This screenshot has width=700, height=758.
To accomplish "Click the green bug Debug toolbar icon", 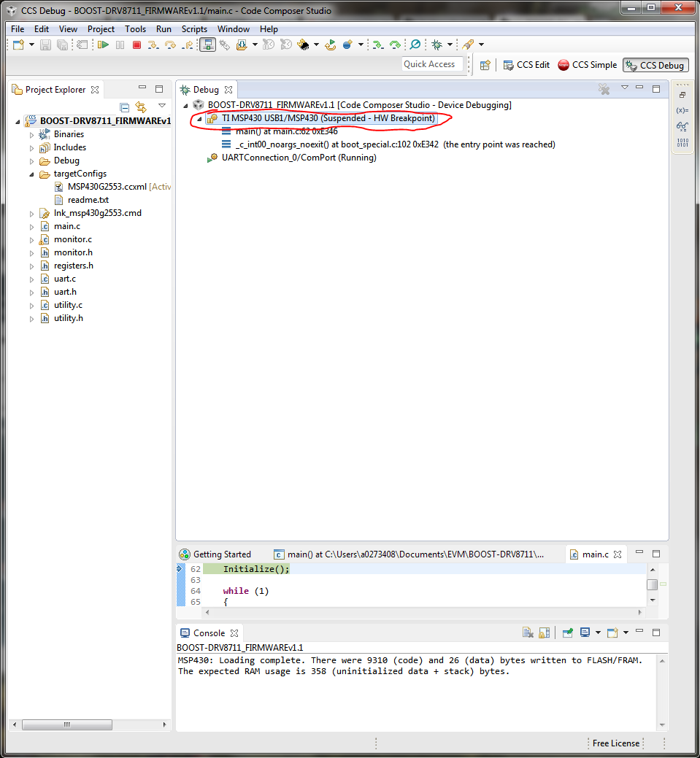I will [436, 45].
